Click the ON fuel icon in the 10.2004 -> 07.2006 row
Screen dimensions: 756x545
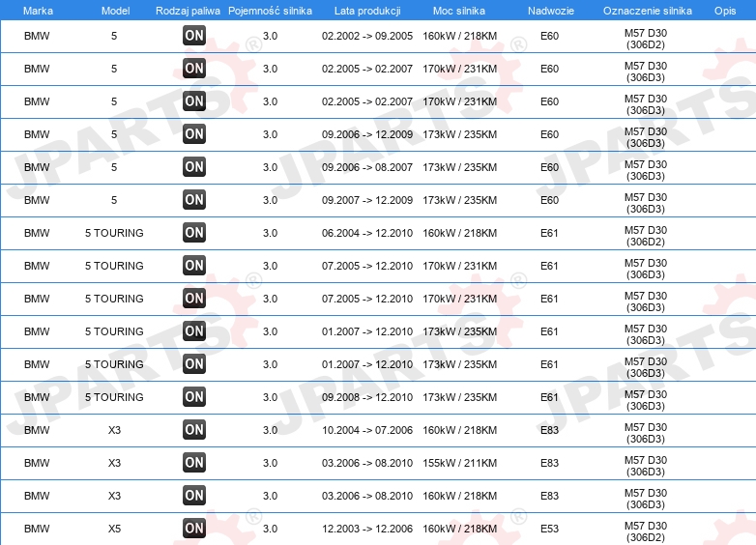point(194,429)
